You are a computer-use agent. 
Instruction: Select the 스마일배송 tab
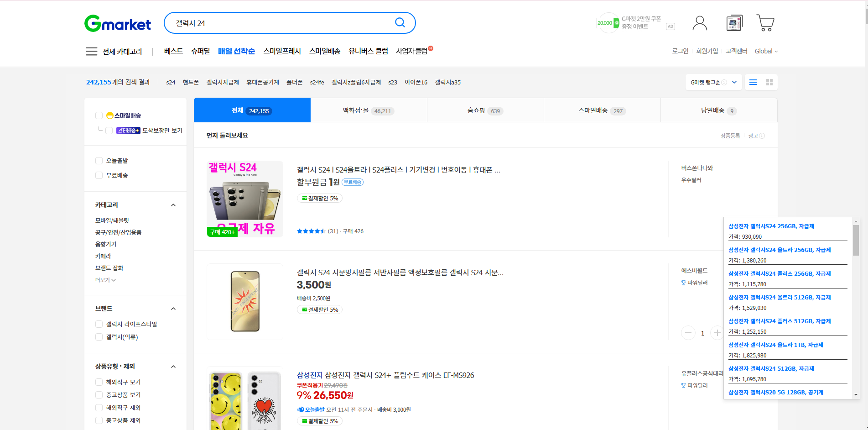coord(603,110)
